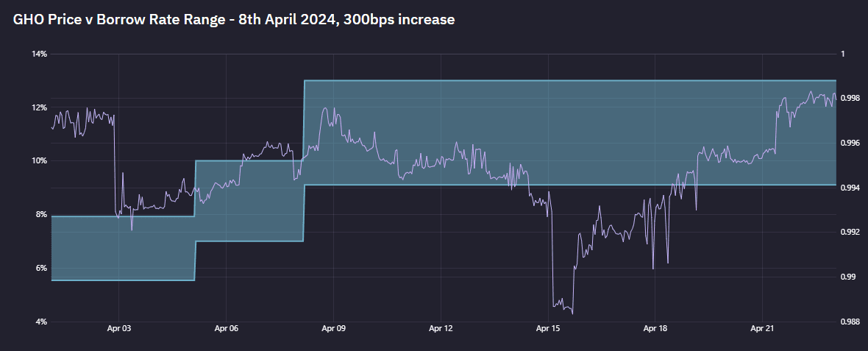Screen dimensions: 868x351
Task: Click the Apr 03 x-axis date label
Action: tap(119, 329)
